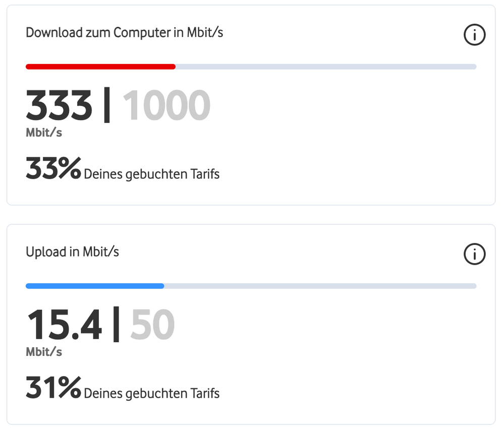Click the Mbit/s unit label below 333
Screen dimensions: 504x434
(44, 133)
